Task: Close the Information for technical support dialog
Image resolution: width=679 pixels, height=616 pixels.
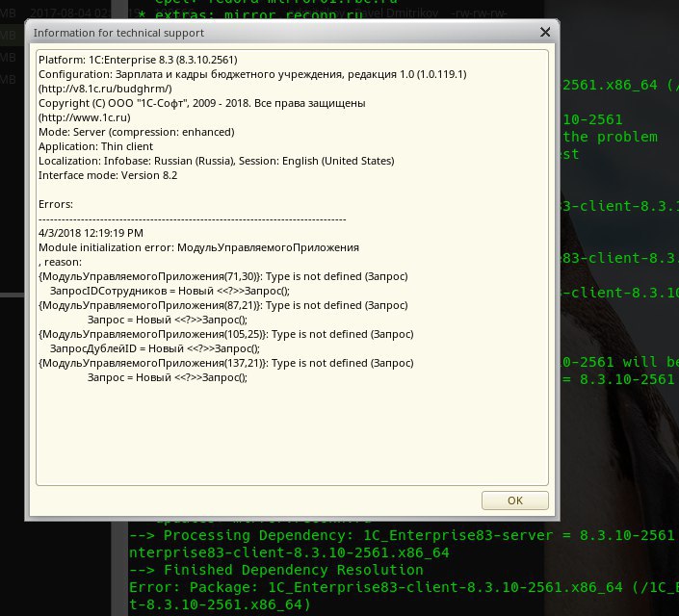Action: tap(545, 32)
